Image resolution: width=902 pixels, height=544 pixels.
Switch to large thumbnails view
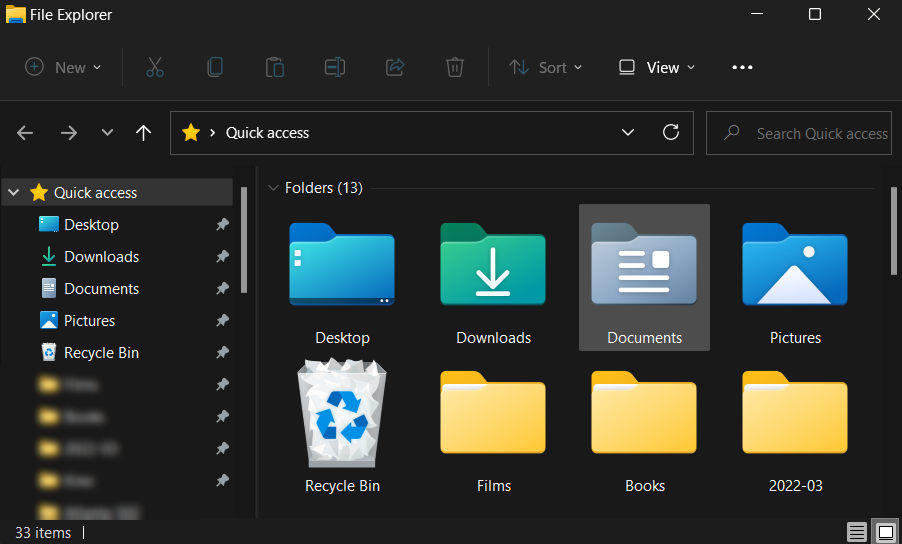885,532
